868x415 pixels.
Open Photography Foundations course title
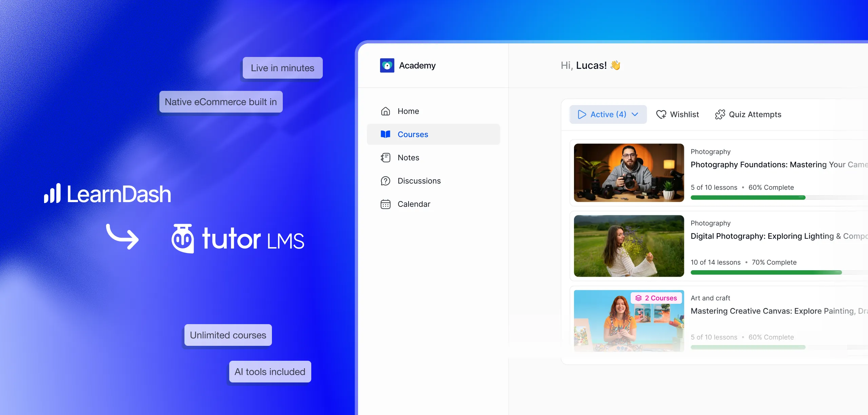click(779, 165)
